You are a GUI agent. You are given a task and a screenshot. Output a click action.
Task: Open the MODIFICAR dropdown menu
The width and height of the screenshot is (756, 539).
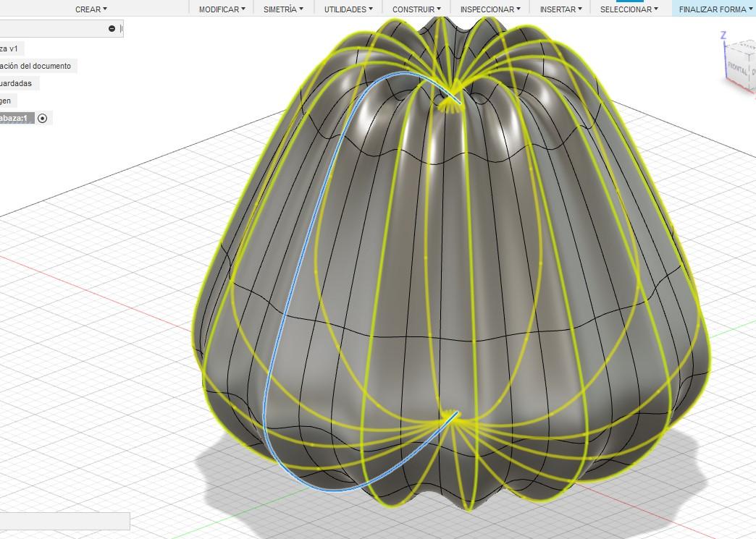point(222,9)
